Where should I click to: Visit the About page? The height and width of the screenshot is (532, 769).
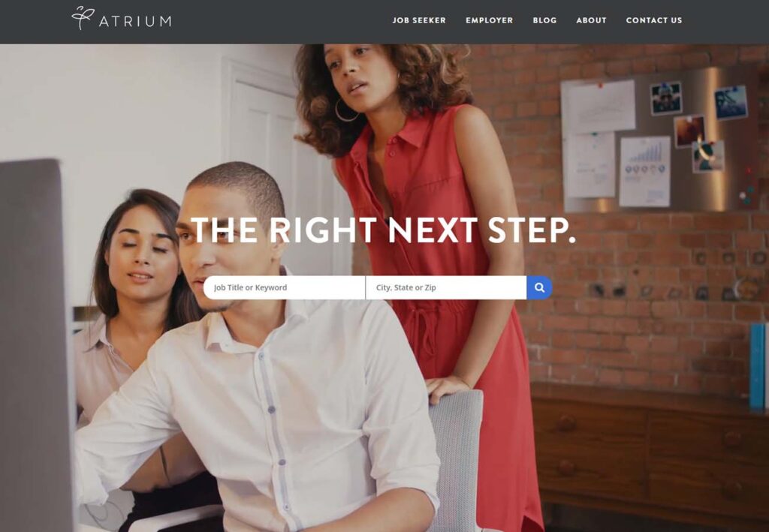pos(591,20)
